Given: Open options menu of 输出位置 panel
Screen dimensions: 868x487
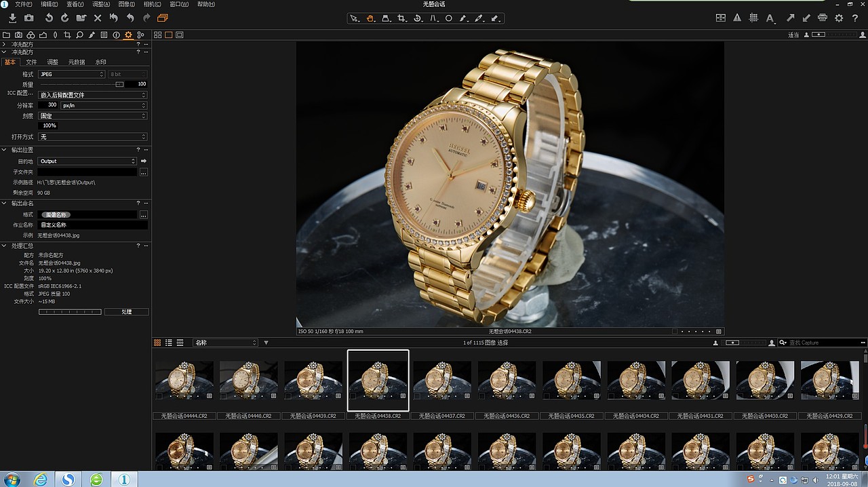Looking at the screenshot, I should [146, 149].
